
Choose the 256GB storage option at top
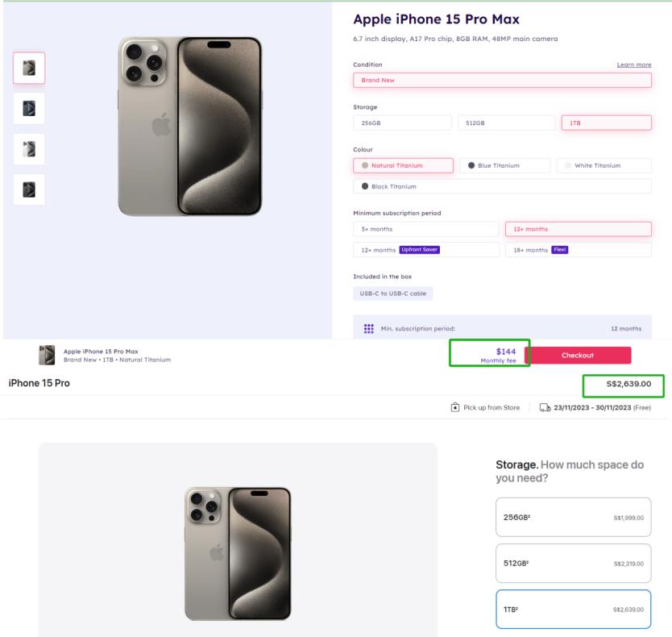tap(402, 123)
